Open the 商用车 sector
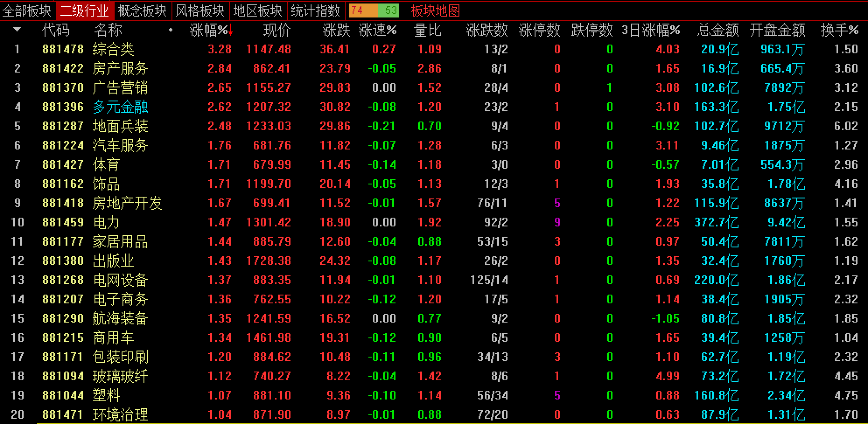868x424 pixels. (113, 338)
